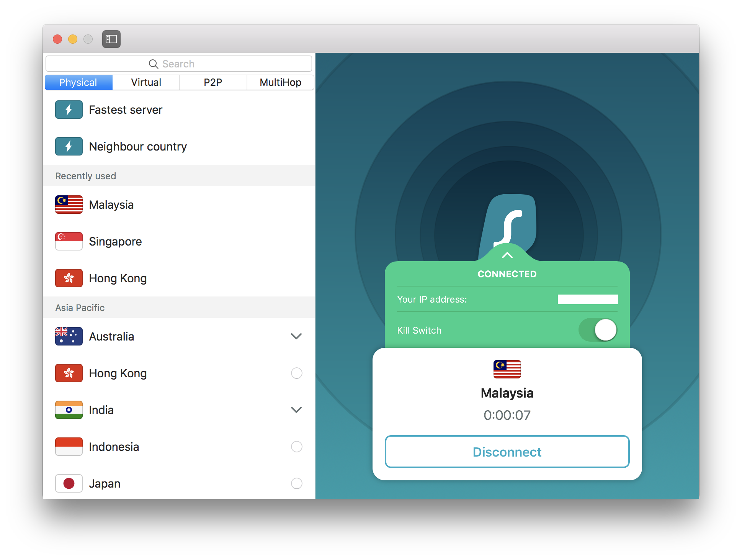Click the Neighbour country lightning icon
This screenshot has height=560, width=742.
coord(69,146)
